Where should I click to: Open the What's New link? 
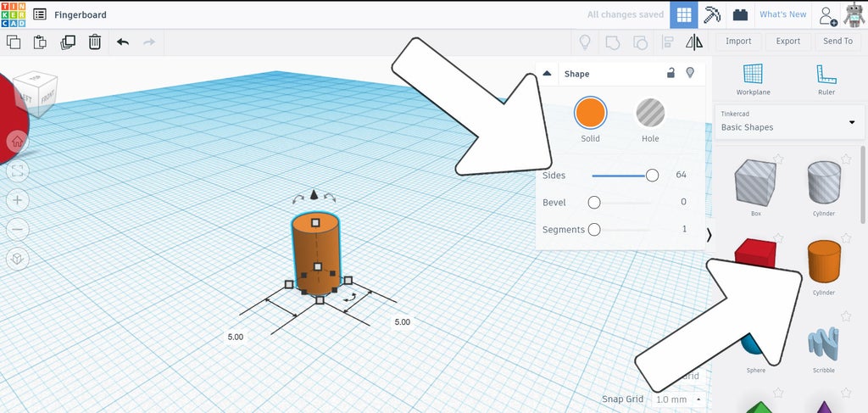point(782,14)
